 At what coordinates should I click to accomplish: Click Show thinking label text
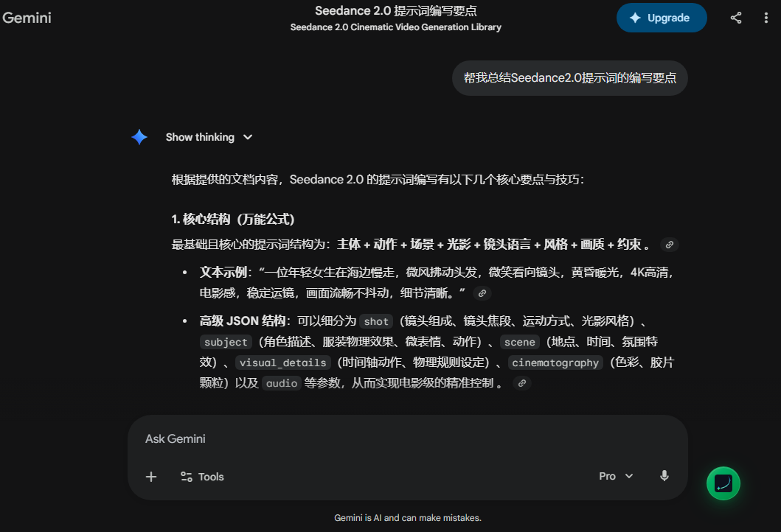pyautogui.click(x=200, y=137)
